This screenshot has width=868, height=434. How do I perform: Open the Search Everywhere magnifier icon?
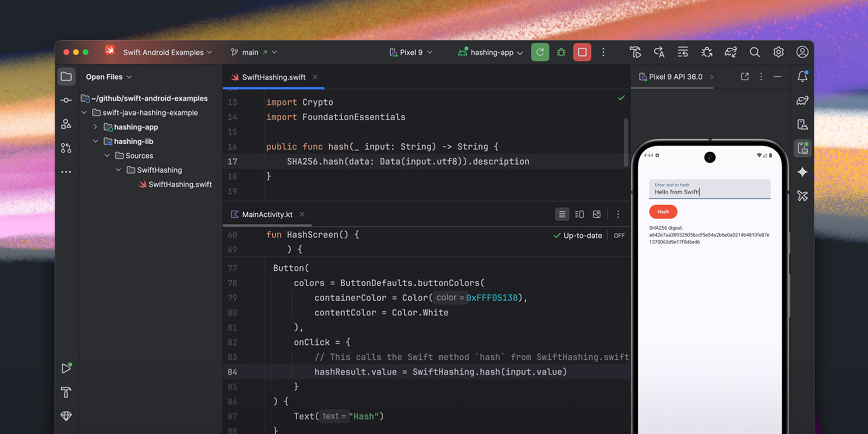[x=754, y=52]
